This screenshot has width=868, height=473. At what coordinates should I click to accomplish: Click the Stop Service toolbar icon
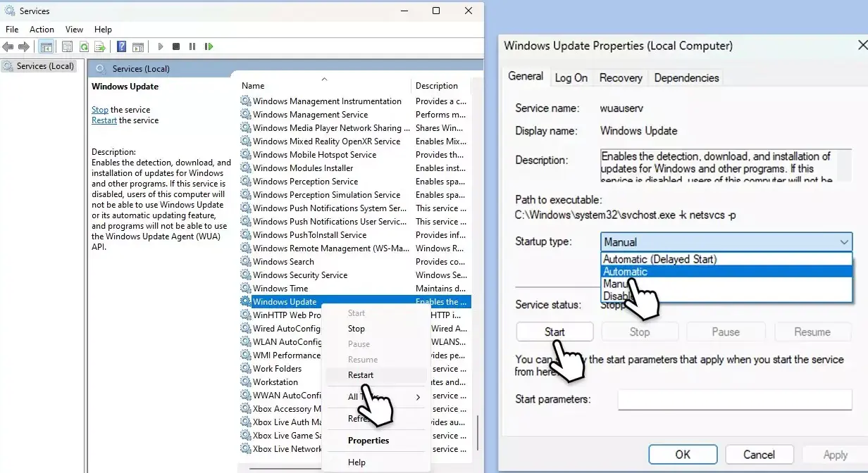177,46
